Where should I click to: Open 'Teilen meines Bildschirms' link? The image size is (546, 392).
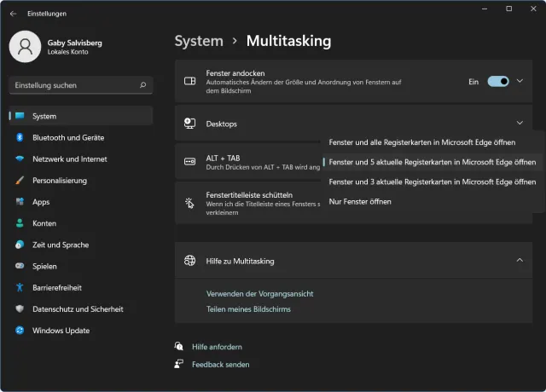[x=248, y=309]
